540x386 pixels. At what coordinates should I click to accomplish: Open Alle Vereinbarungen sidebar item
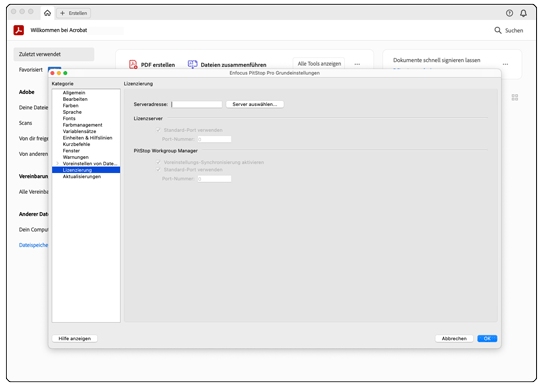(x=33, y=192)
